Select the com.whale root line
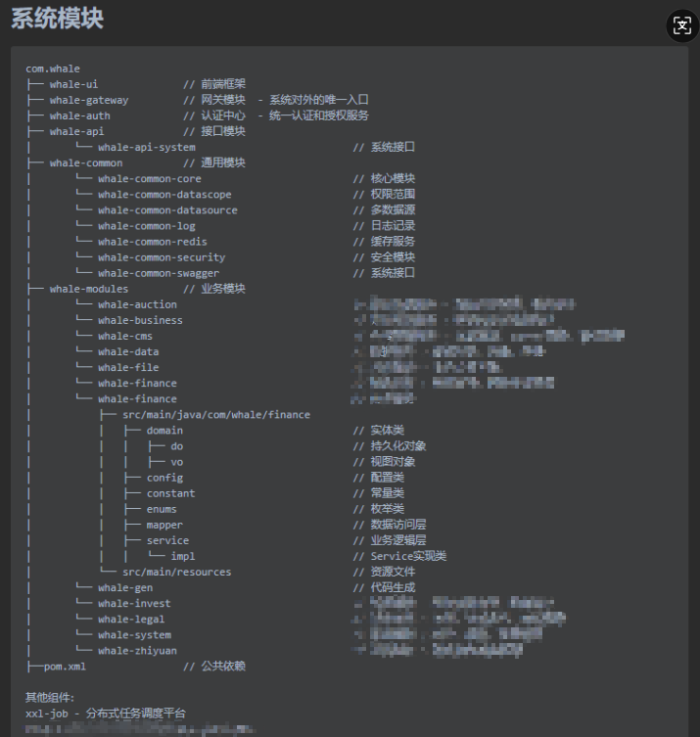Screen dimensions: 700x737 [53, 69]
